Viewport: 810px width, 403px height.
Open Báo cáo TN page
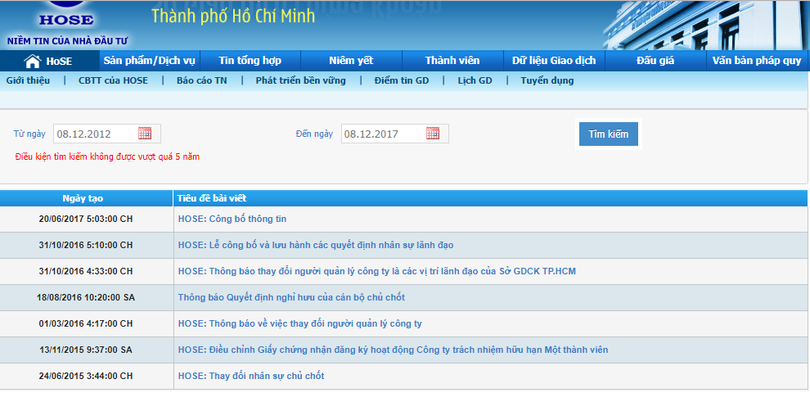[x=201, y=81]
